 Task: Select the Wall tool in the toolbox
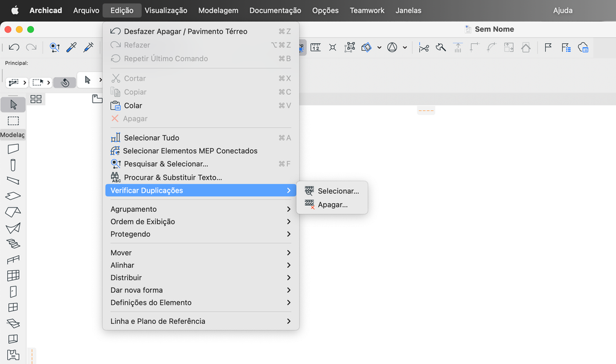(13, 149)
